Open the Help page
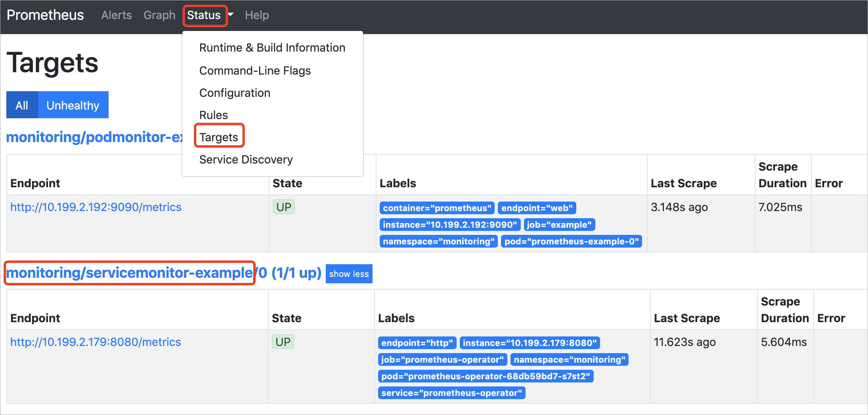Viewport: 868px width, 415px height. (x=256, y=15)
